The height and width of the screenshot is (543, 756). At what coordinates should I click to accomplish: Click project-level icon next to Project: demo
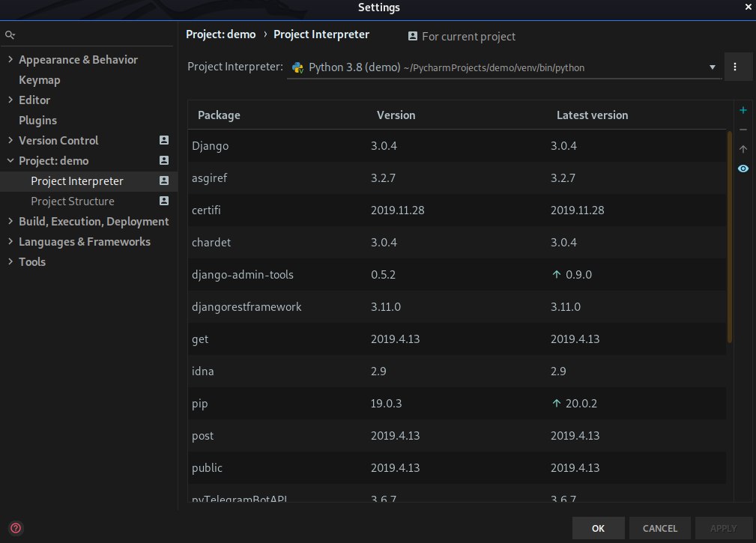tap(164, 160)
